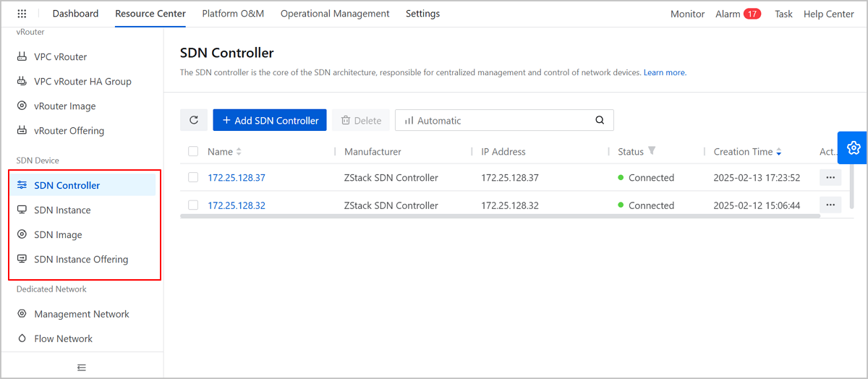This screenshot has width=868, height=379.
Task: Open Alarm notifications with 17 badge
Action: [x=738, y=14]
